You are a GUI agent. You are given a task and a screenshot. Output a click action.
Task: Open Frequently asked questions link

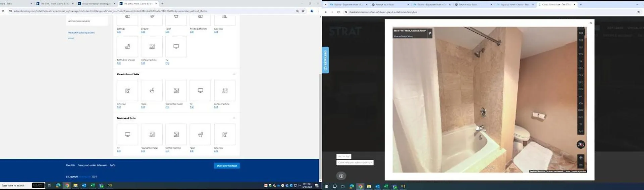[x=82, y=33]
